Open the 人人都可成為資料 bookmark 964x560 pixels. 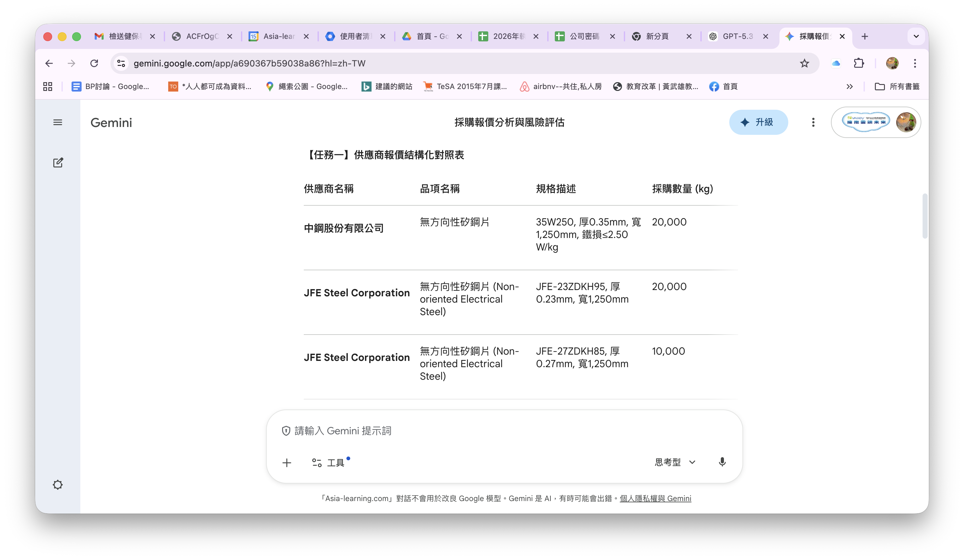210,87
